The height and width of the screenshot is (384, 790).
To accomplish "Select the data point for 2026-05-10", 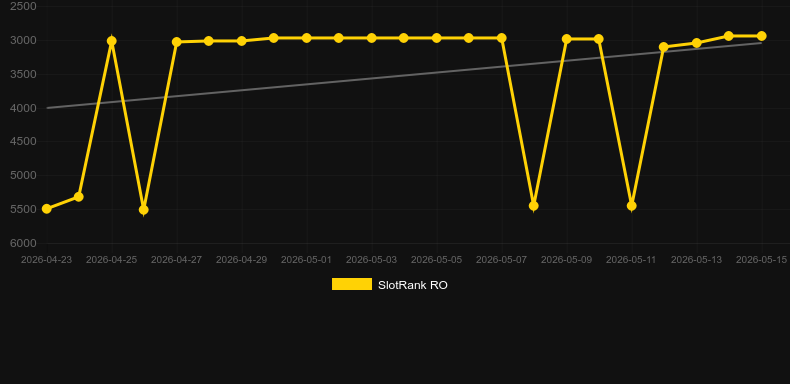I will (x=599, y=39).
